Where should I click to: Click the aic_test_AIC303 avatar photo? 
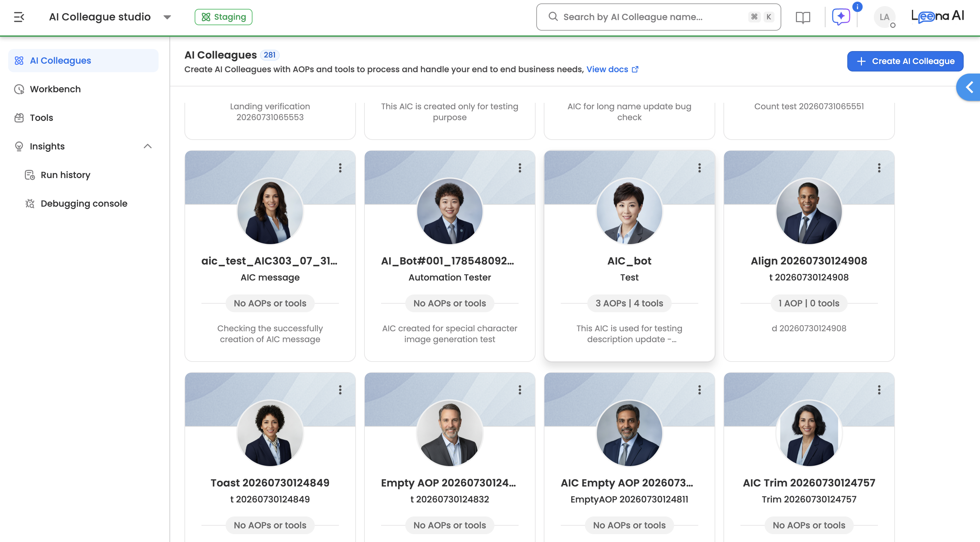click(x=270, y=211)
